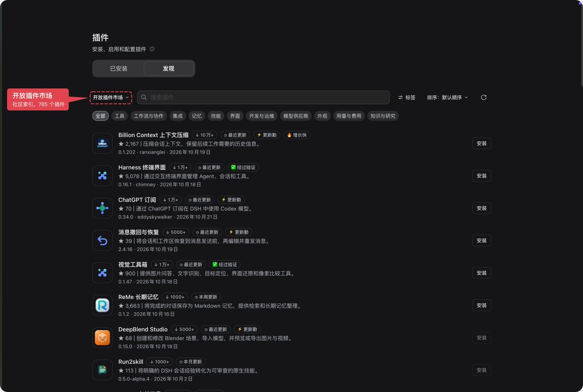583x392 pixels.
Task: Open the Harness 终端界面 title
Action: (142, 167)
